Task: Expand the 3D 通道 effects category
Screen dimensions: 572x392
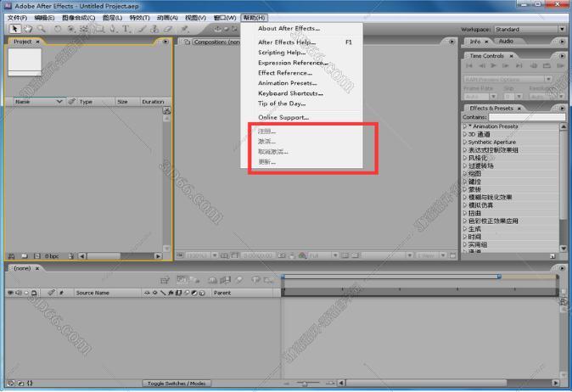Action: click(x=465, y=134)
